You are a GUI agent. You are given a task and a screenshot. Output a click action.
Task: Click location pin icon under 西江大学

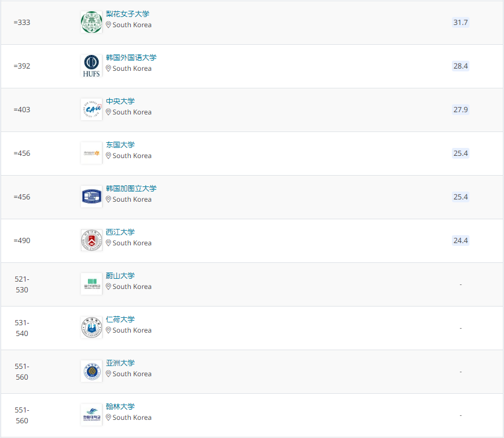click(x=108, y=243)
